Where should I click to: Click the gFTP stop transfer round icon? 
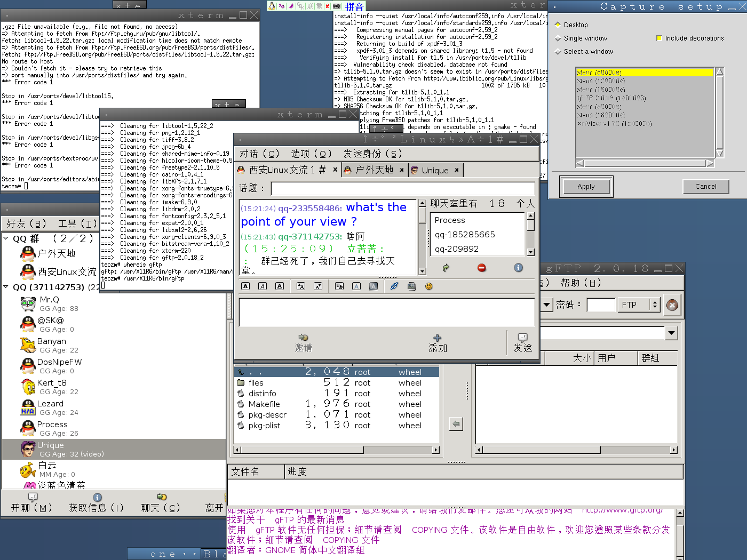(x=672, y=305)
